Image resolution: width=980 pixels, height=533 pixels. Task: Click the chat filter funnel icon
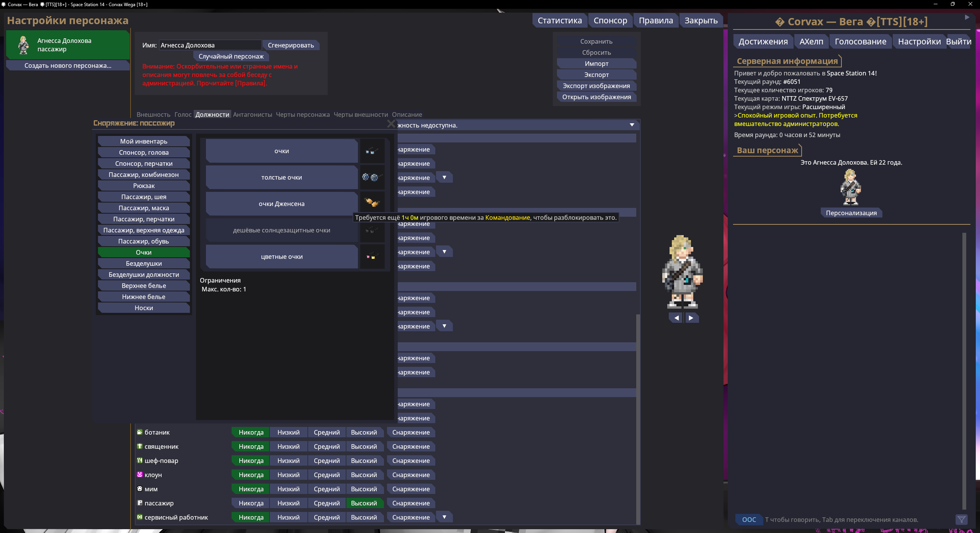pos(961,520)
